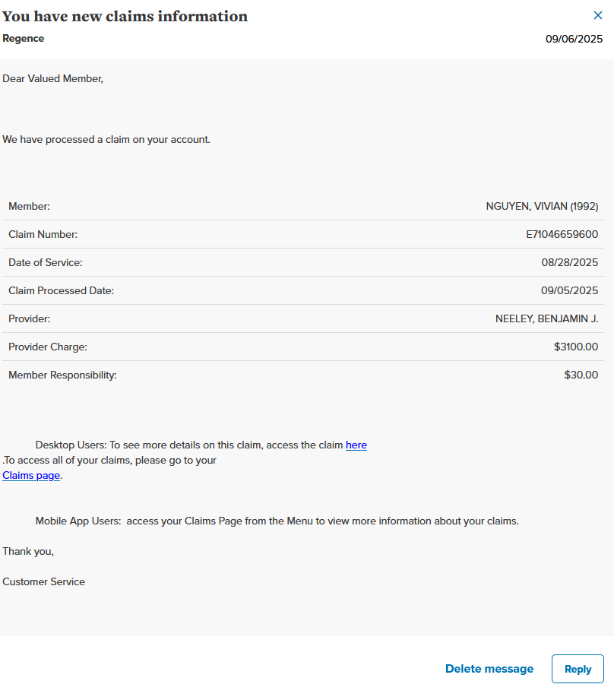Click the provider charge amount $3100.00
Screen dimensions: 614x700
coord(576,347)
